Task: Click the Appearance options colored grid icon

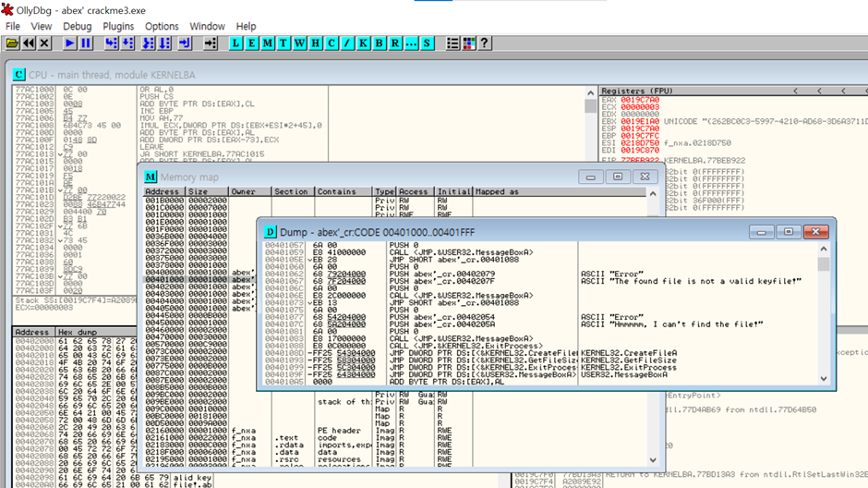Action: point(469,43)
